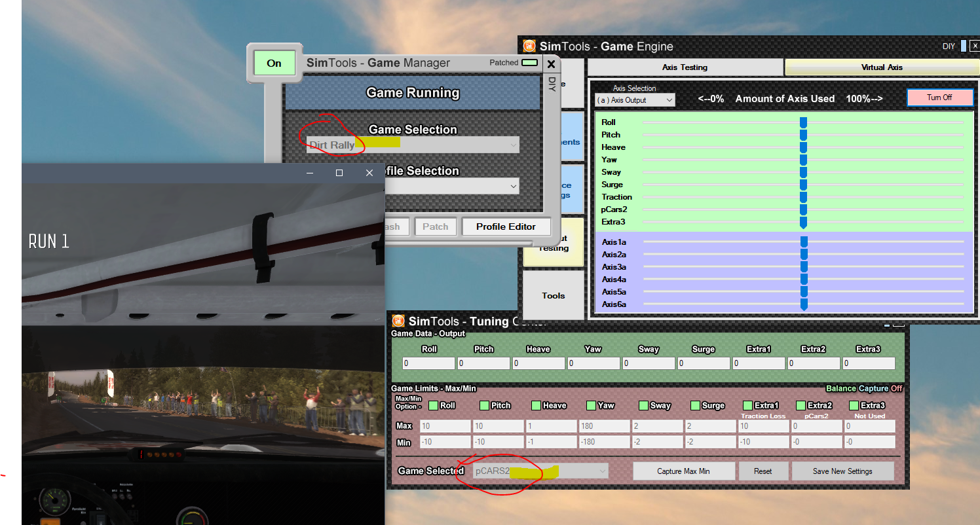
Task: Toggle the Heave Max/Min option checkbox
Action: point(537,405)
